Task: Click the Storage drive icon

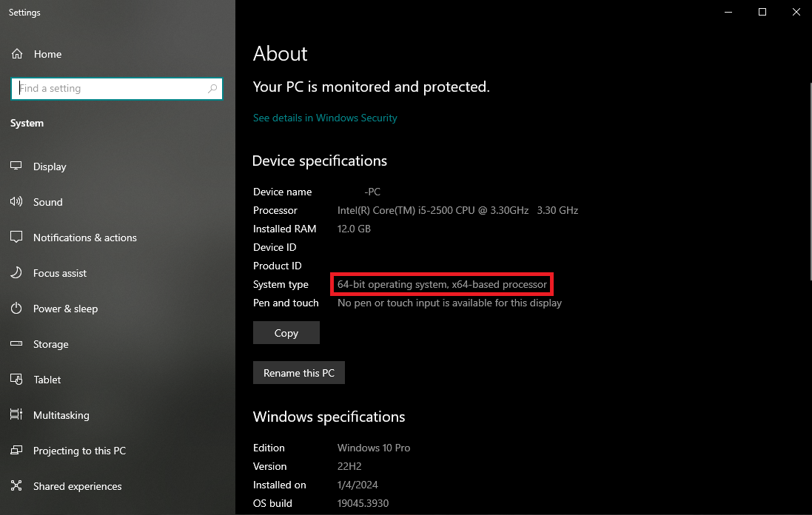Action: [16, 344]
